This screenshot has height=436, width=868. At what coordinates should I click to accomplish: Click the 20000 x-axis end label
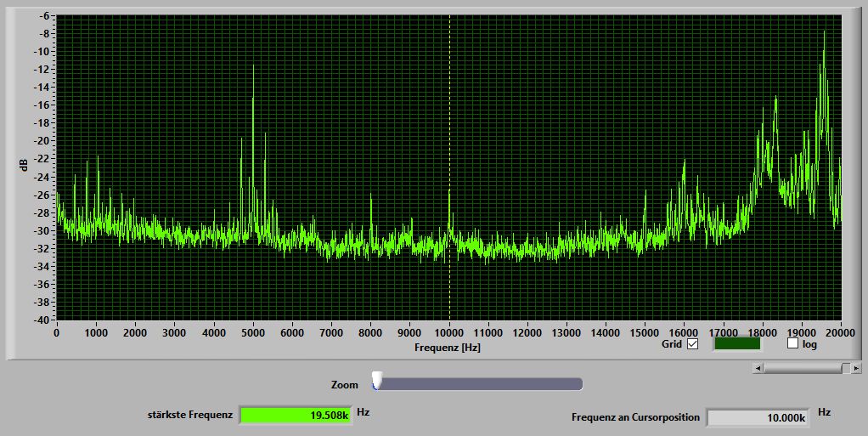pyautogui.click(x=840, y=332)
